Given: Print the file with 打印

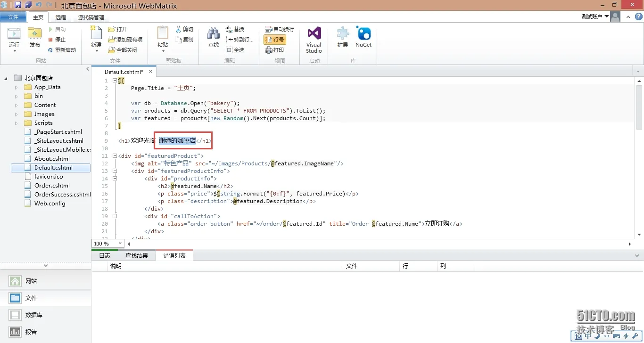Looking at the screenshot, I should (x=275, y=50).
